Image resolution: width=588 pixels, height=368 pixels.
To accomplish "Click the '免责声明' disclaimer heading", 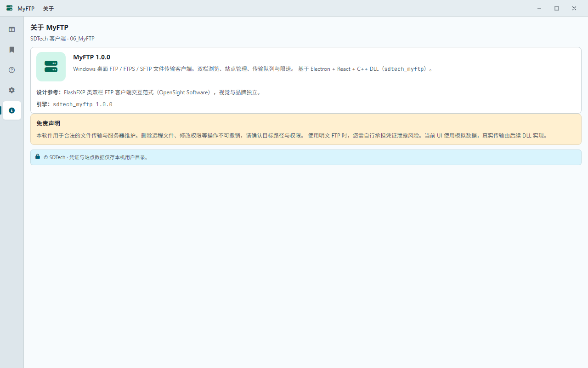I will click(x=48, y=123).
